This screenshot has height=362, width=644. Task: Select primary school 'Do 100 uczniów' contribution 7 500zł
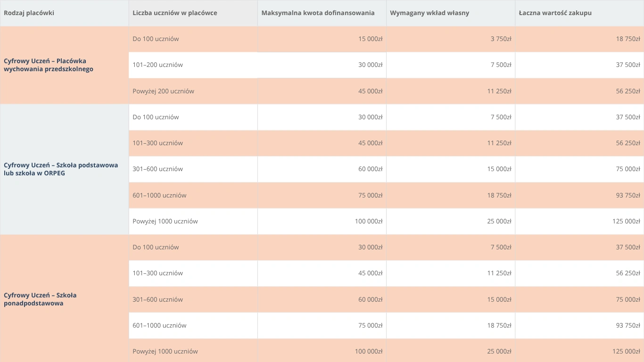[451, 117]
